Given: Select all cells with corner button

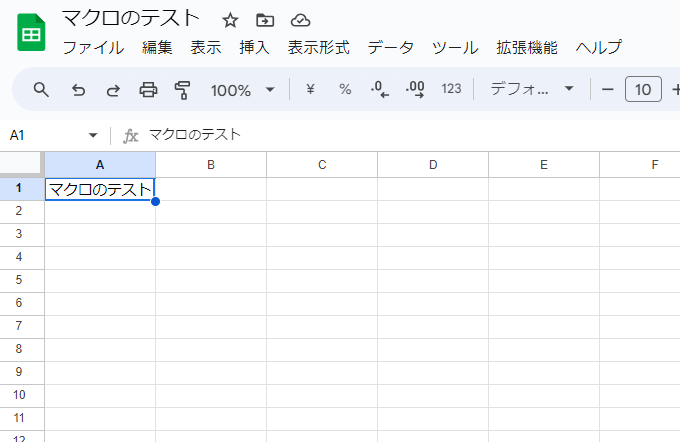Looking at the screenshot, I should 22,164.
